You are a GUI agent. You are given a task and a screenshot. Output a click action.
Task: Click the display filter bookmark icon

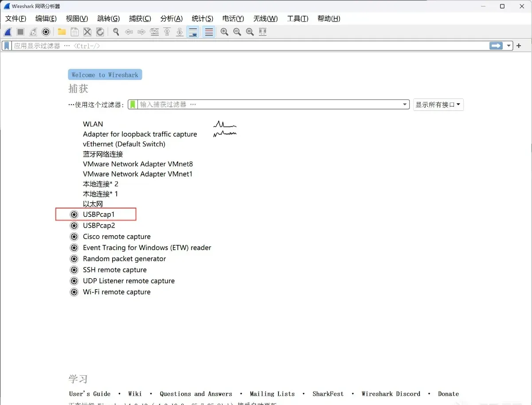coord(7,46)
